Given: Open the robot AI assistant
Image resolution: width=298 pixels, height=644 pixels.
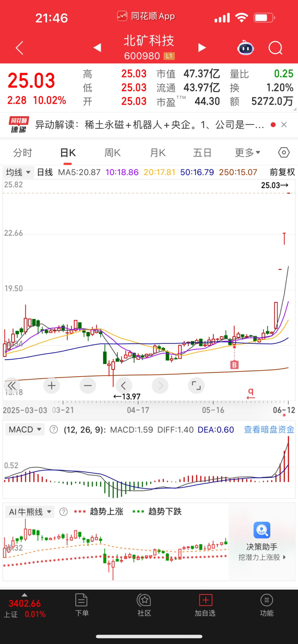Looking at the screenshot, I should [x=246, y=48].
